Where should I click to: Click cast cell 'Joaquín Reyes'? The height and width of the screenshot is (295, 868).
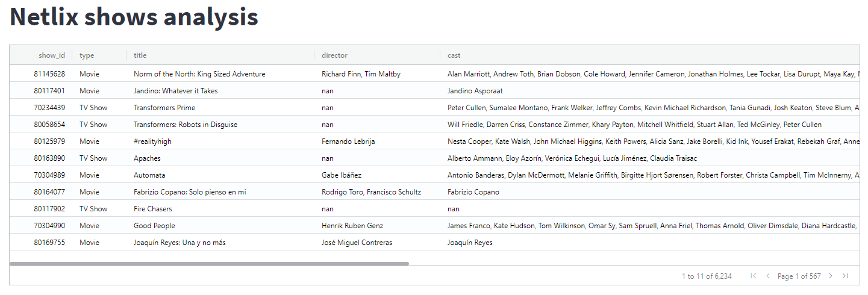[470, 243]
